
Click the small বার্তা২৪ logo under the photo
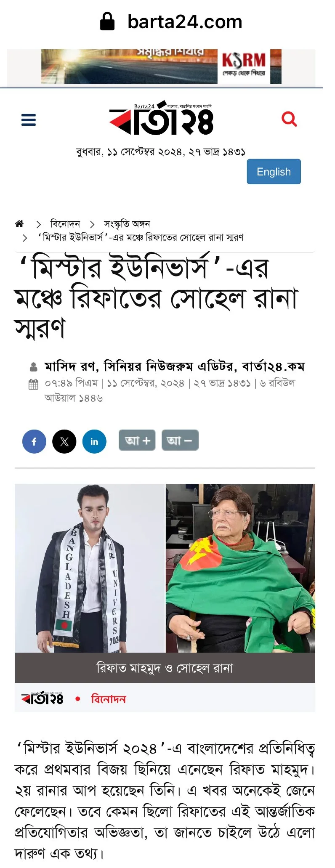pos(42,698)
